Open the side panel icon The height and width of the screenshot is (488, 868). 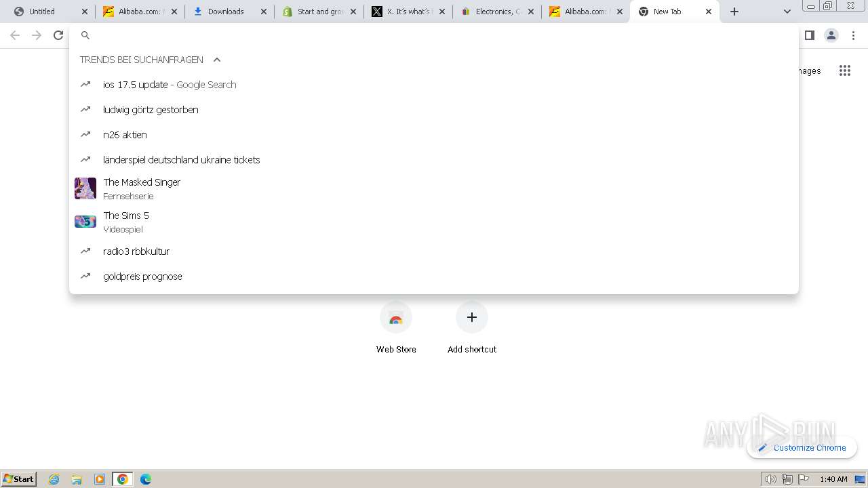[809, 35]
